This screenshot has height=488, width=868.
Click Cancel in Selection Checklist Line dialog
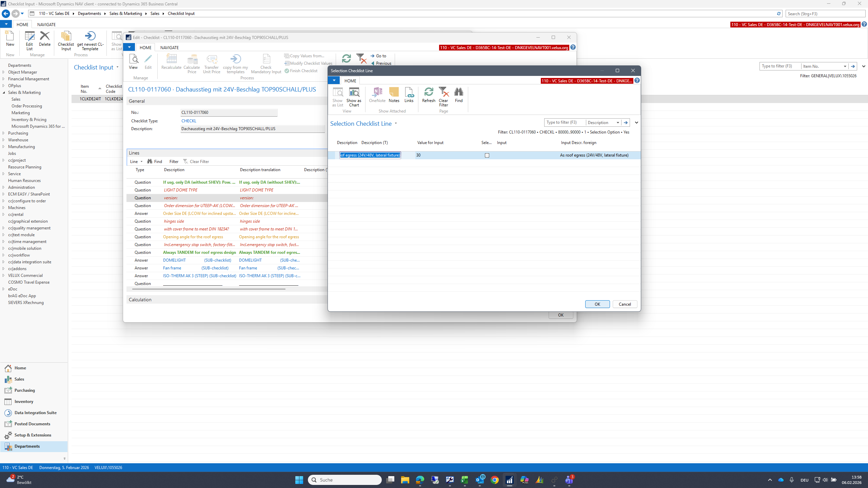pos(625,304)
